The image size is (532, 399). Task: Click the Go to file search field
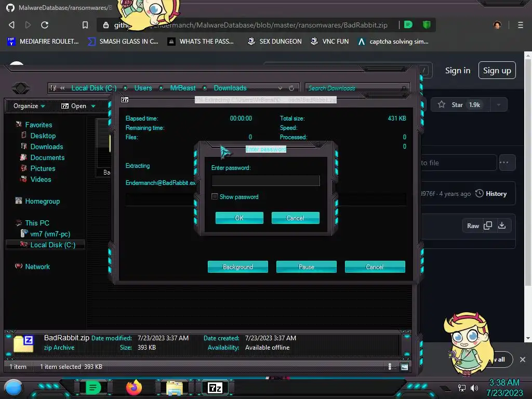(459, 163)
